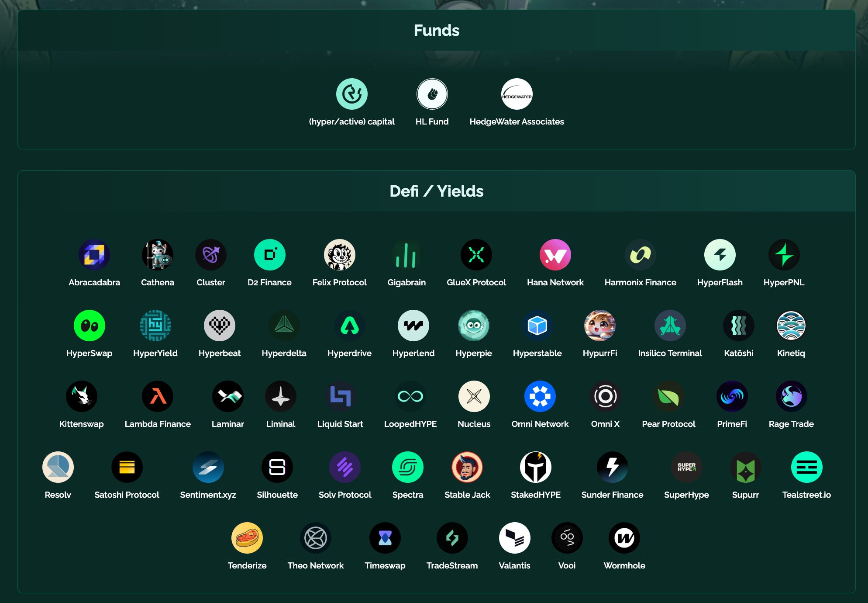This screenshot has height=603, width=868.
Task: Open the Tenderize steak icon
Action: pyautogui.click(x=247, y=538)
